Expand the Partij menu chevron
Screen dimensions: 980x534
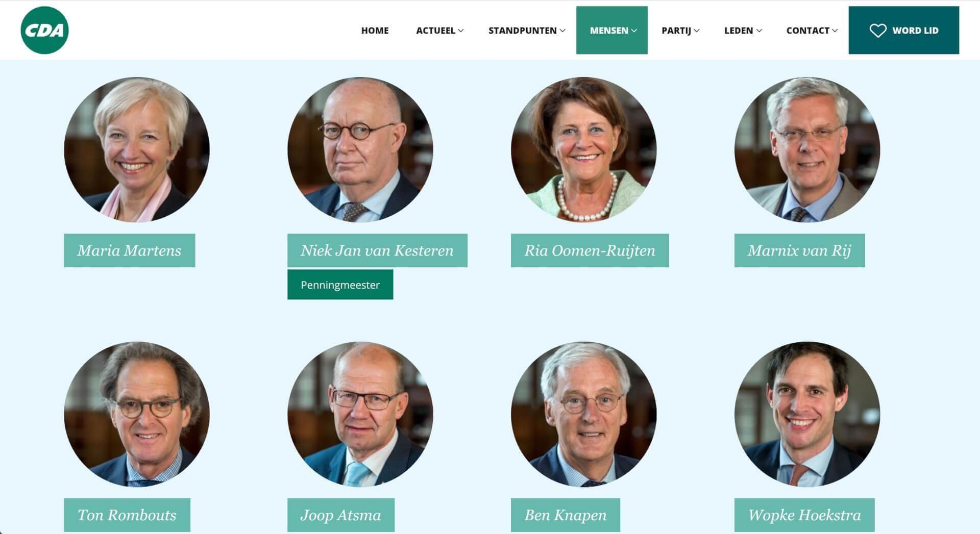click(697, 31)
